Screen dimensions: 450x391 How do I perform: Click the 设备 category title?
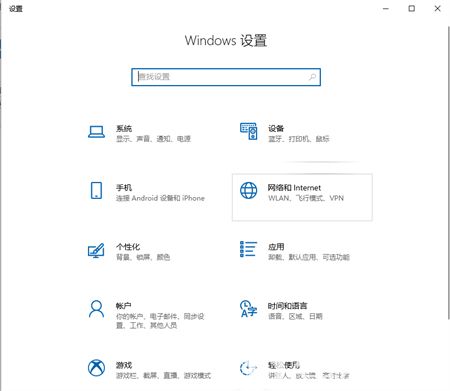(276, 128)
